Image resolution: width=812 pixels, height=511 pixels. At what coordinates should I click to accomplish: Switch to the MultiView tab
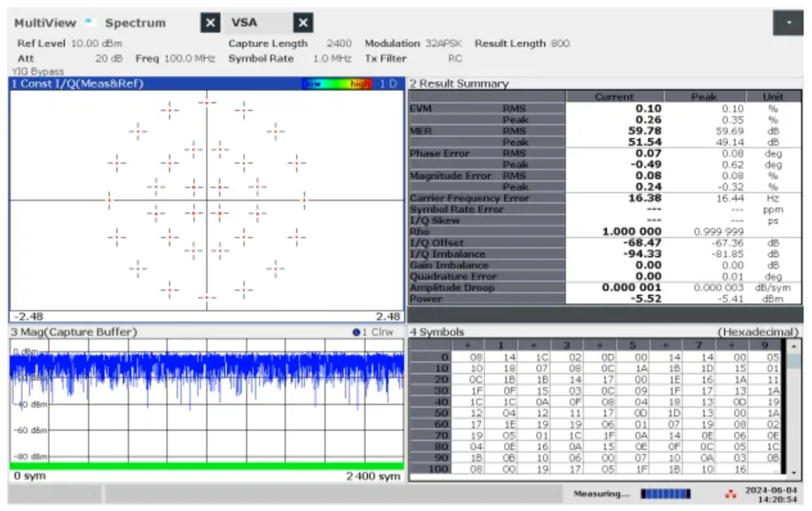(x=45, y=23)
